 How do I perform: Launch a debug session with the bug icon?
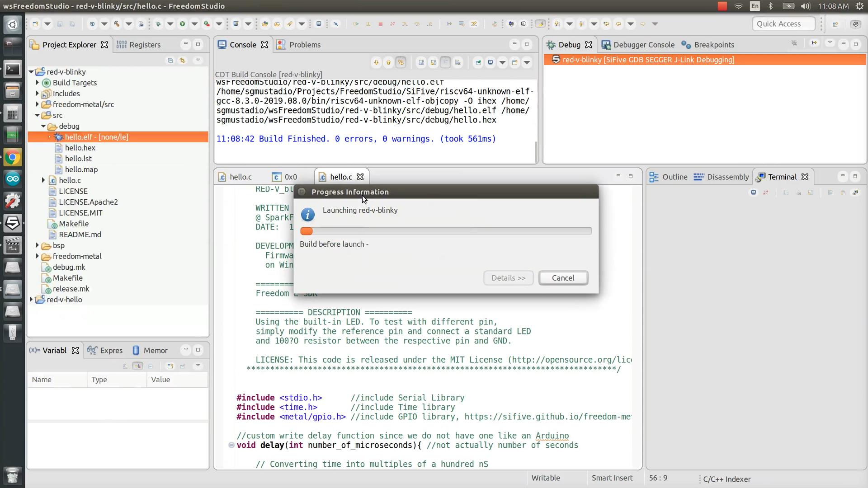pos(157,24)
